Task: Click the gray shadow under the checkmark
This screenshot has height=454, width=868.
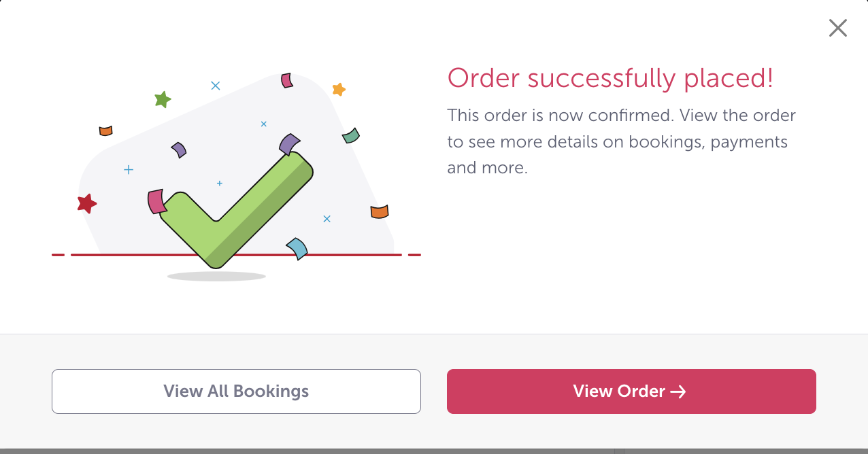Action: coord(216,277)
